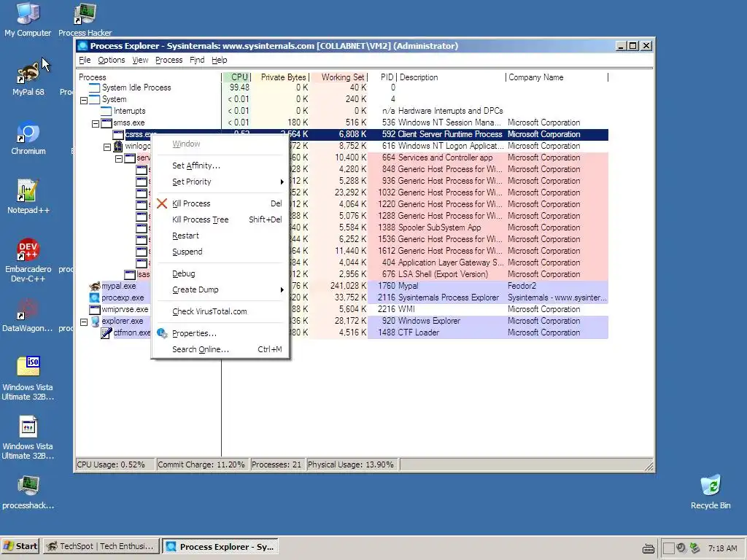Choose Kill Process Tree entry
Image resolution: width=747 pixels, height=560 pixels.
coord(220,219)
